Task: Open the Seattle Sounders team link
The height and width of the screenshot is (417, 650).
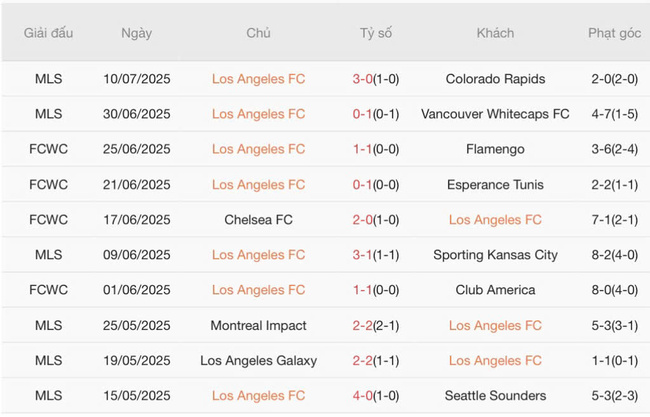Action: tap(495, 395)
